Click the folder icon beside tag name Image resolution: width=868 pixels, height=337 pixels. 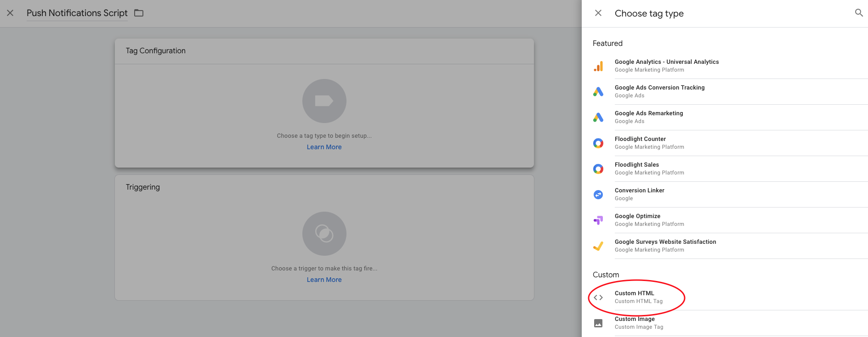tap(139, 13)
